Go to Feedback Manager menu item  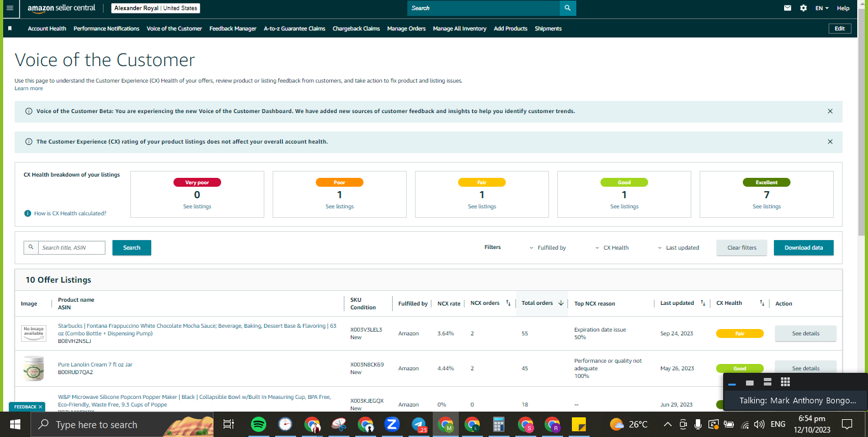(233, 29)
